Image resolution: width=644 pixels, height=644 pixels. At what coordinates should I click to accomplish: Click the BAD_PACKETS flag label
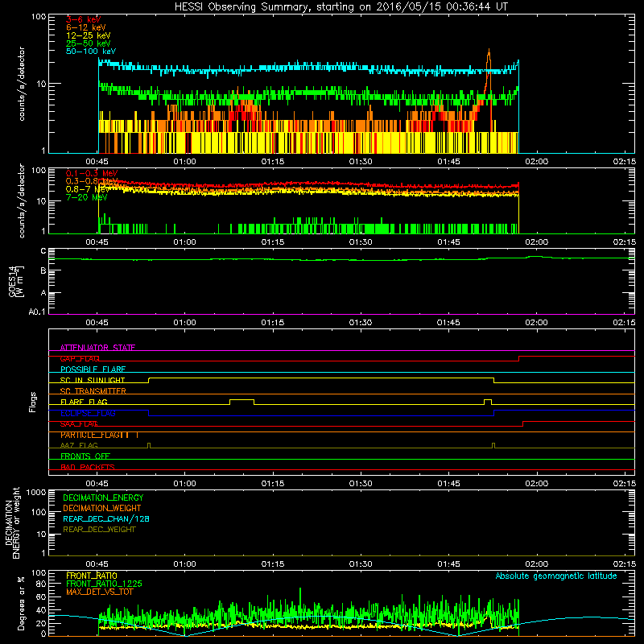(88, 467)
